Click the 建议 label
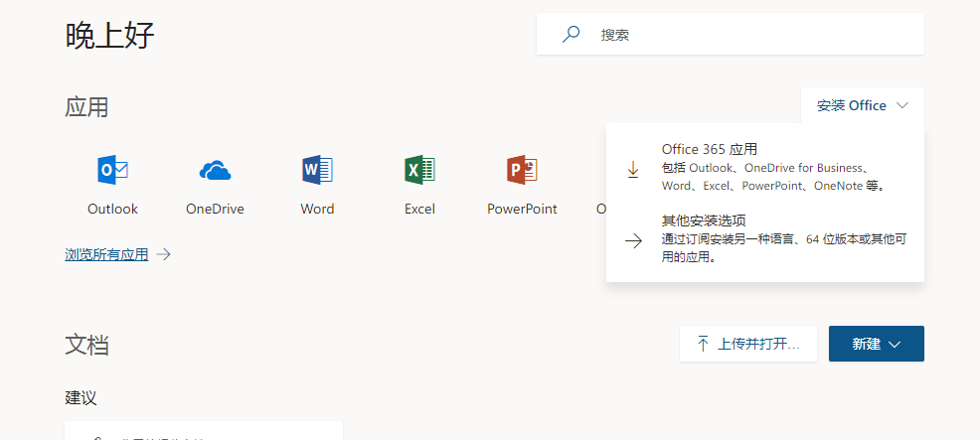The height and width of the screenshot is (440, 980). click(x=81, y=397)
